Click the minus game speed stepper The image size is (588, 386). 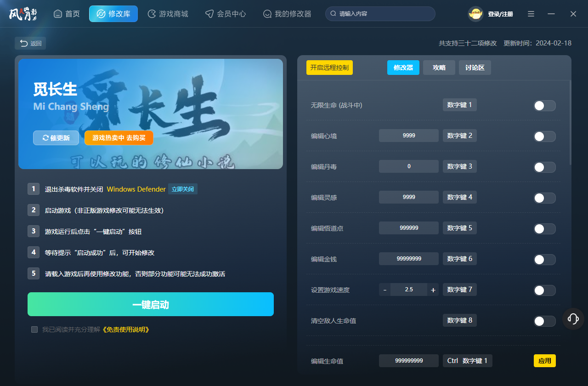tap(385, 290)
